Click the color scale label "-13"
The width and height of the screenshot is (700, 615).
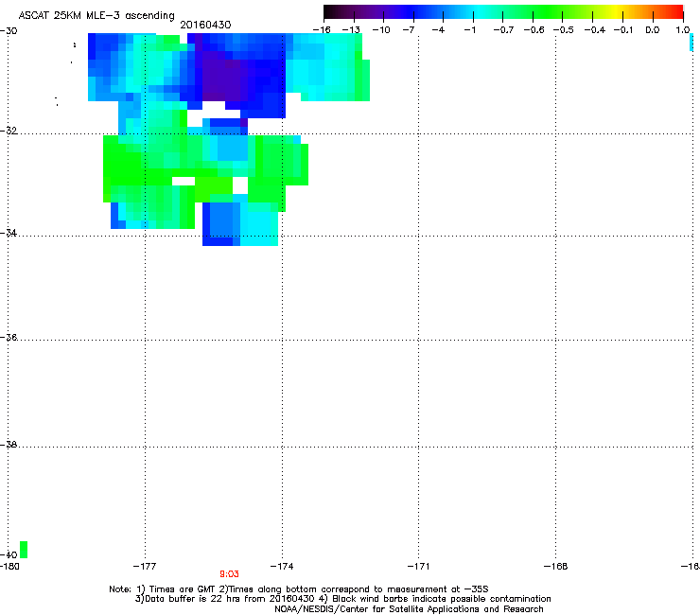coord(351,30)
